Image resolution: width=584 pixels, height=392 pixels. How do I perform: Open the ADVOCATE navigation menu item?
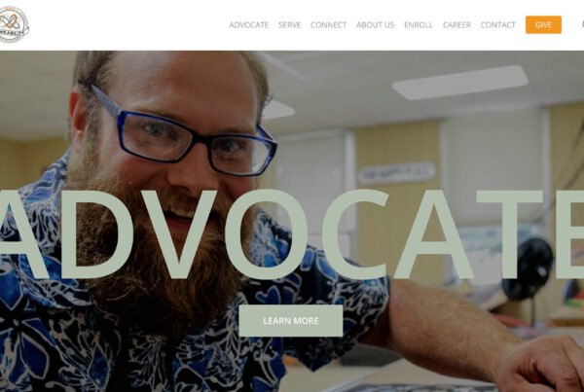(x=249, y=25)
